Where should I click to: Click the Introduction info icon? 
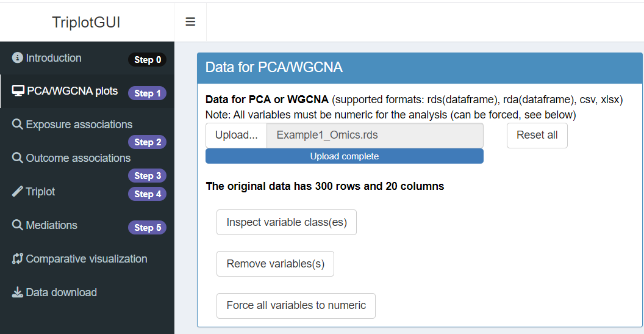click(18, 58)
